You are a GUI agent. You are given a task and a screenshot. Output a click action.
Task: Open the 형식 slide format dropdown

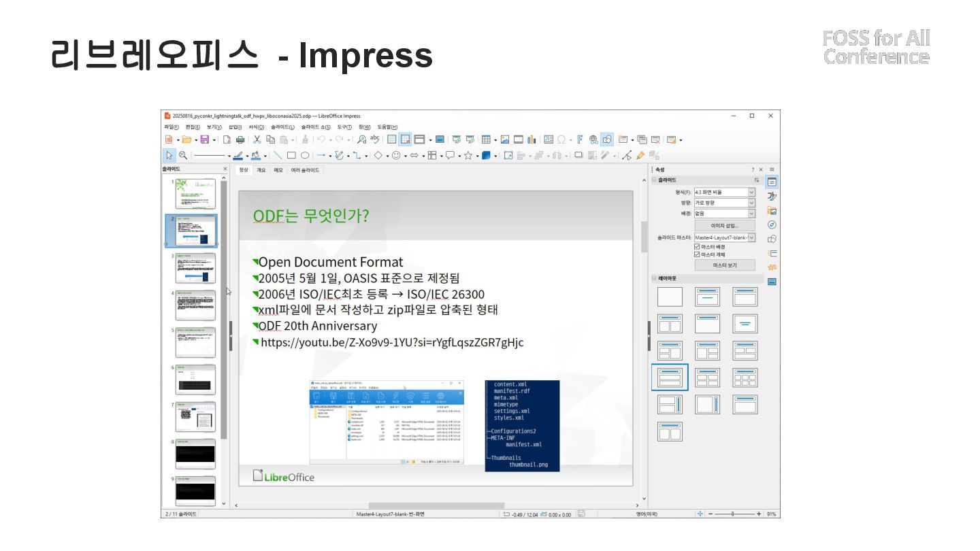tap(724, 193)
